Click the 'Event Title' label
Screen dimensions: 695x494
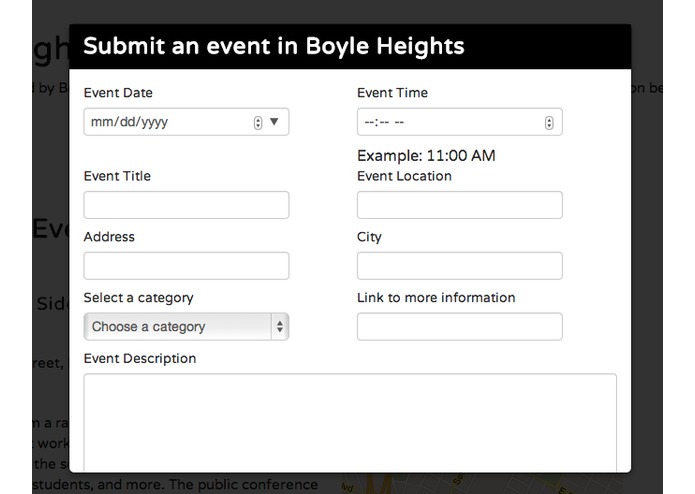(117, 176)
